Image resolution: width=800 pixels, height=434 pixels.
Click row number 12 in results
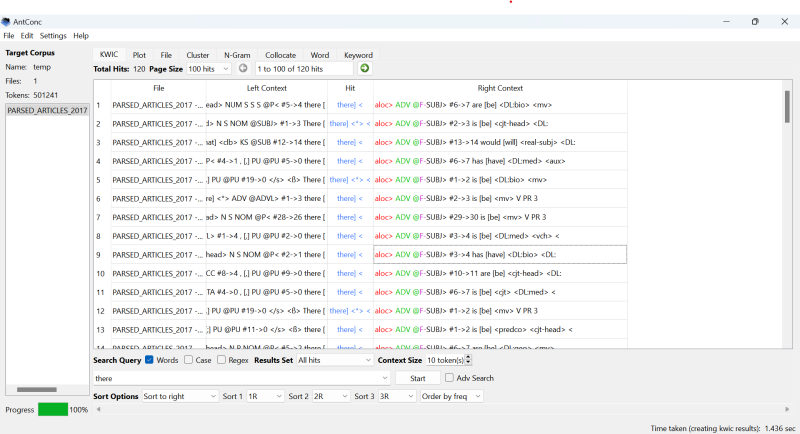pyautogui.click(x=100, y=311)
